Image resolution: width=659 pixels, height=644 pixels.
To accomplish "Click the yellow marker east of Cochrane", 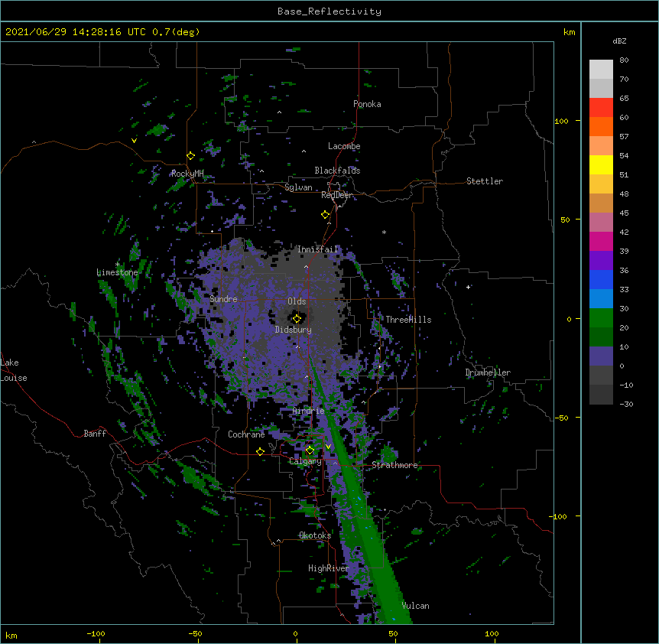I will [260, 451].
